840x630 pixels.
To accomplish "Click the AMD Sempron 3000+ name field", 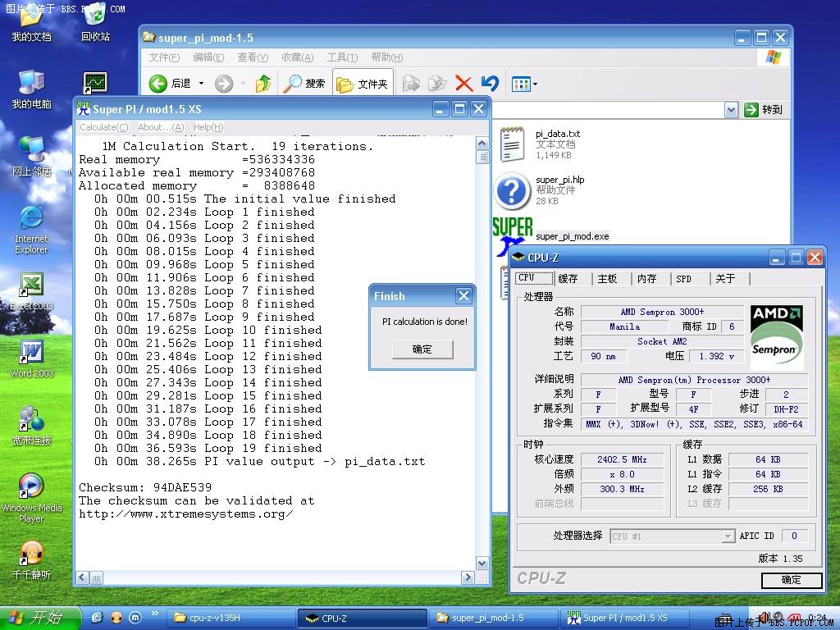I will pyautogui.click(x=662, y=312).
